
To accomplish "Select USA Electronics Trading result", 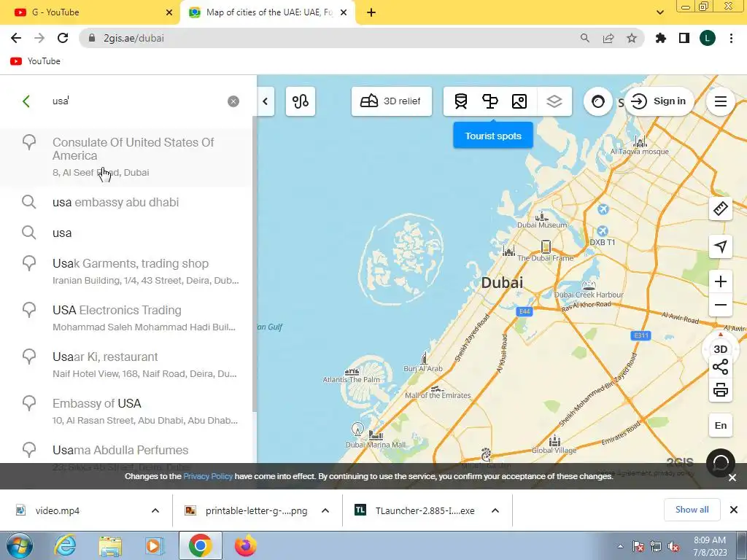I will pyautogui.click(x=126, y=318).
